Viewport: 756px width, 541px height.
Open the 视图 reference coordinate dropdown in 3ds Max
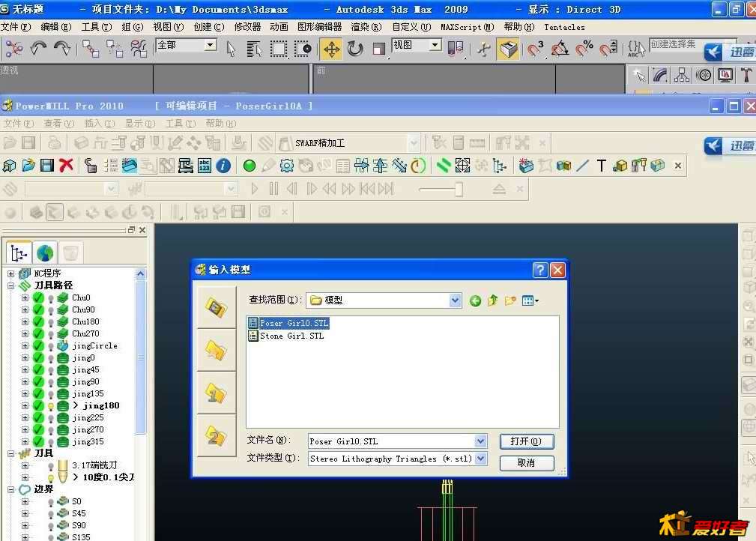click(x=435, y=45)
